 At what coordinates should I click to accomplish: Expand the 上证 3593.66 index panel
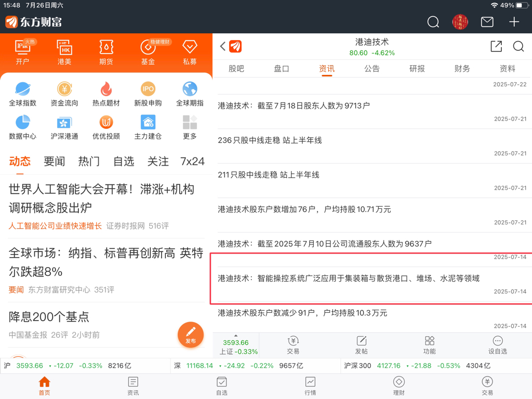pos(236,346)
